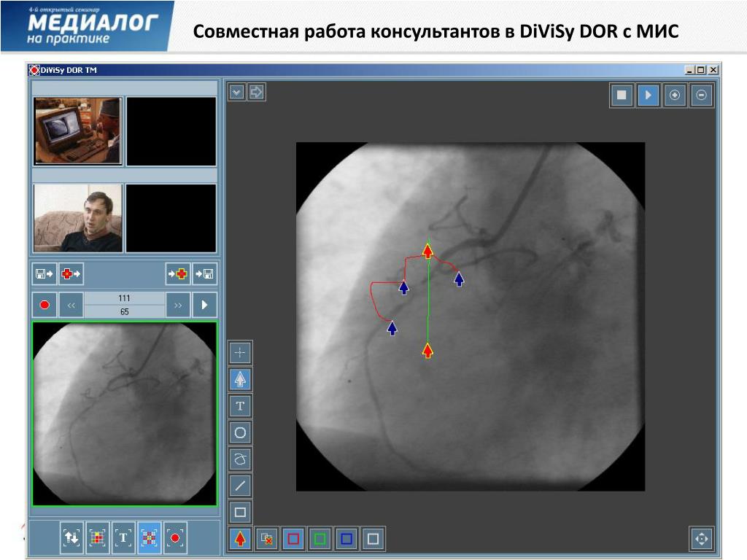Click the colored grid palette icon
Screen dimensions: 747x560
point(97,537)
